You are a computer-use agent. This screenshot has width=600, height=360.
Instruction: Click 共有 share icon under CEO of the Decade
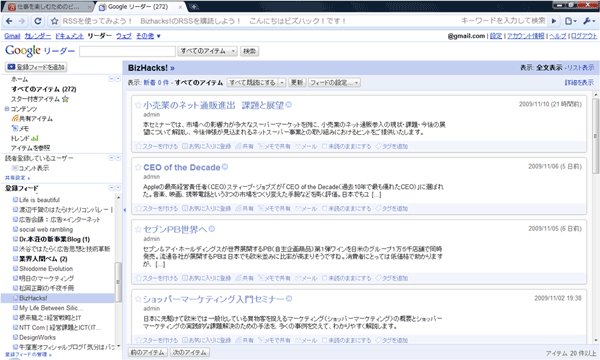[245, 209]
